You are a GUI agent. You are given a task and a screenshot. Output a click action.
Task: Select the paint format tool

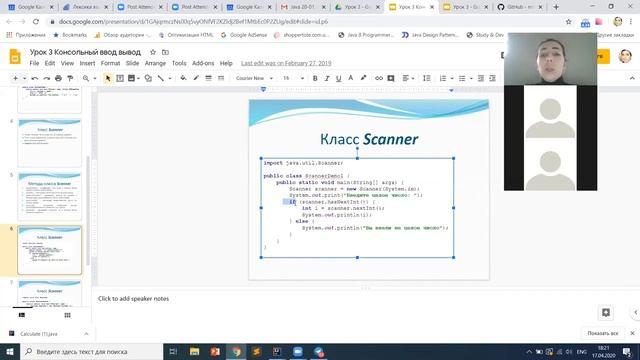70,78
